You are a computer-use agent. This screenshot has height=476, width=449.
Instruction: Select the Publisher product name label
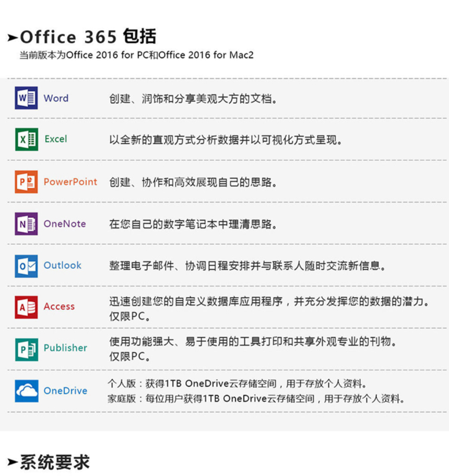pyautogui.click(x=65, y=348)
